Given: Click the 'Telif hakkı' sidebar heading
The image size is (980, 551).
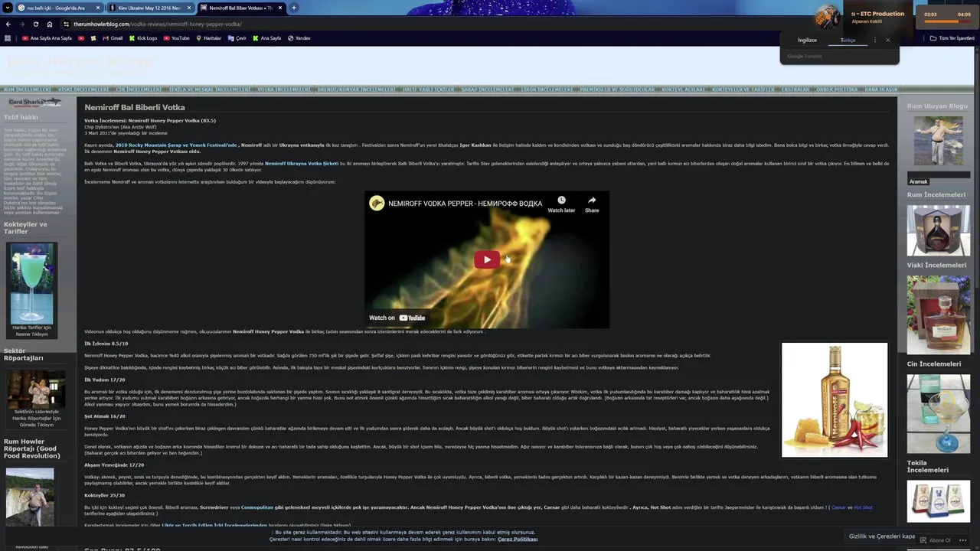Looking at the screenshot, I should point(21,117).
